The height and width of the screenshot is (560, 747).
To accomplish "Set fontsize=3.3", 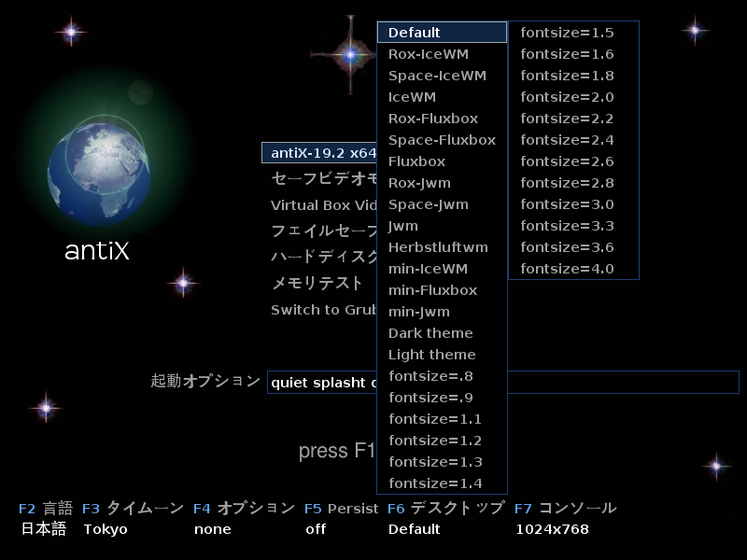I will (x=573, y=225).
